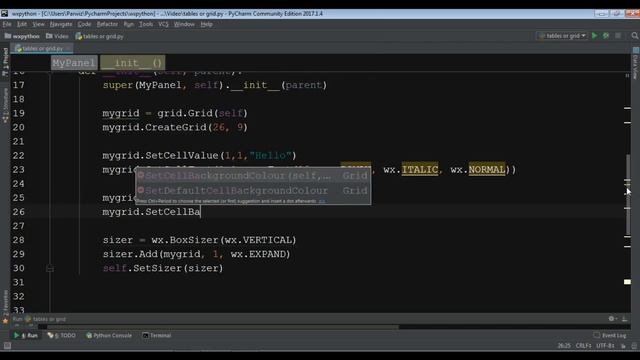Click the wxpython project breadcrumb
Screen dimensions: 640x360
pyautogui.click(x=22, y=36)
